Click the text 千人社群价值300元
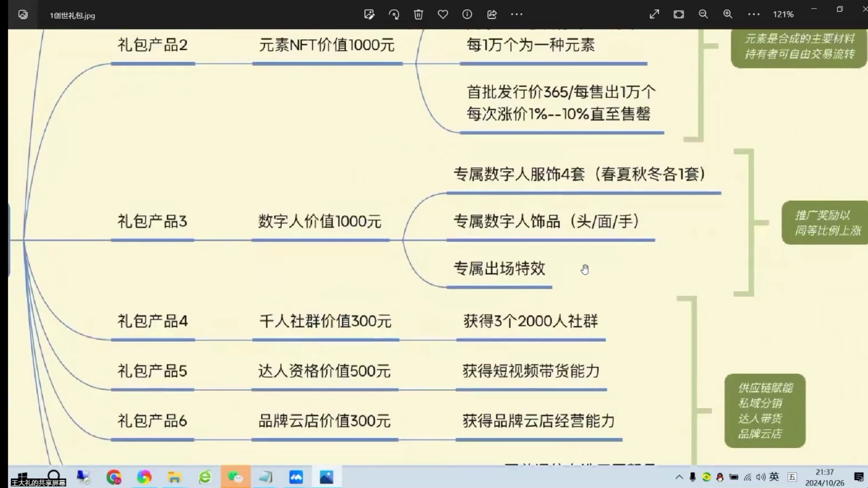This screenshot has width=868, height=488. (325, 321)
